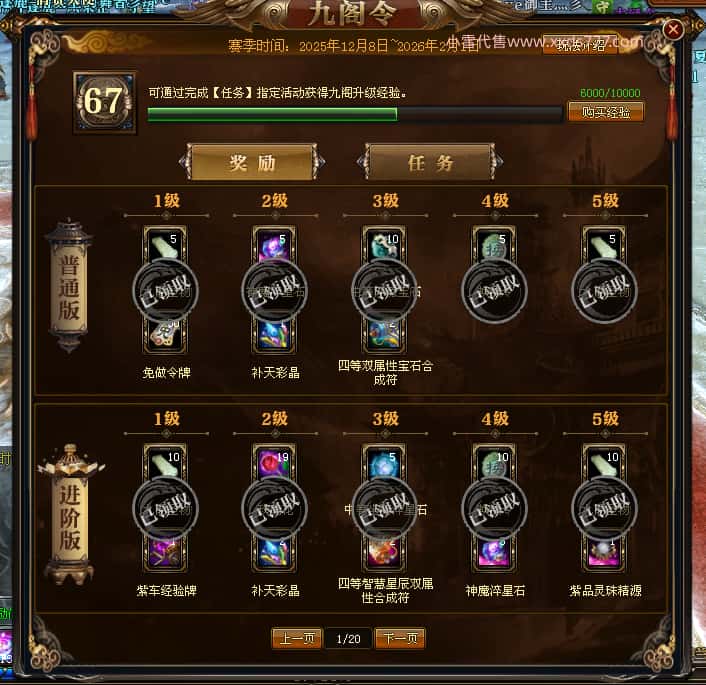The height and width of the screenshot is (685, 706).
Task: Click the 神魔淬星石 item icon
Action: point(494,553)
